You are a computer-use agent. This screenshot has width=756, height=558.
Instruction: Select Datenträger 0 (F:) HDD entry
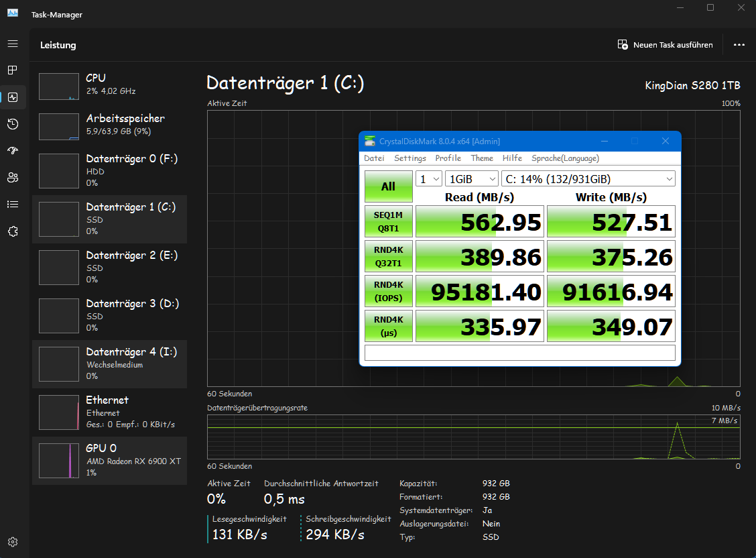pos(109,171)
